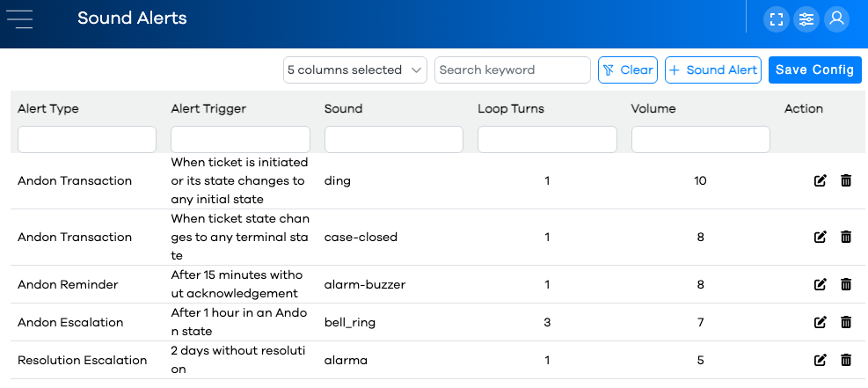Edit the ding sound alert
Screen dimensions: 868x388
click(821, 180)
